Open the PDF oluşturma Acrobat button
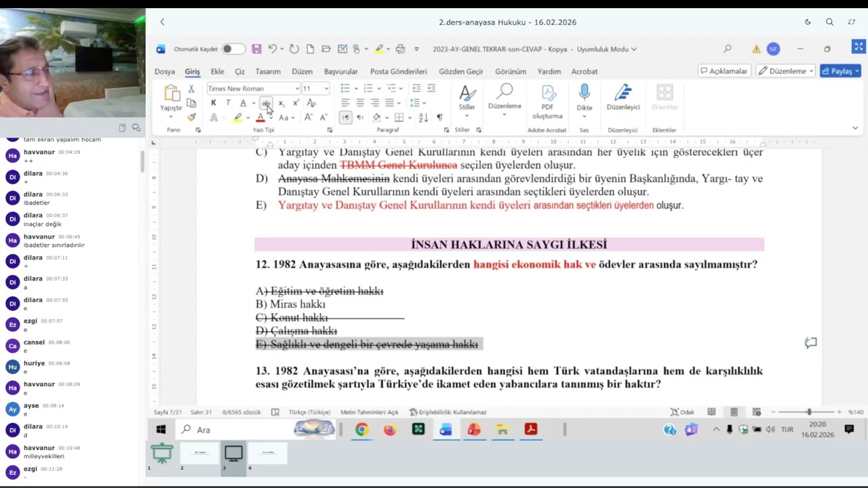Image resolution: width=868 pixels, height=488 pixels. point(547,102)
